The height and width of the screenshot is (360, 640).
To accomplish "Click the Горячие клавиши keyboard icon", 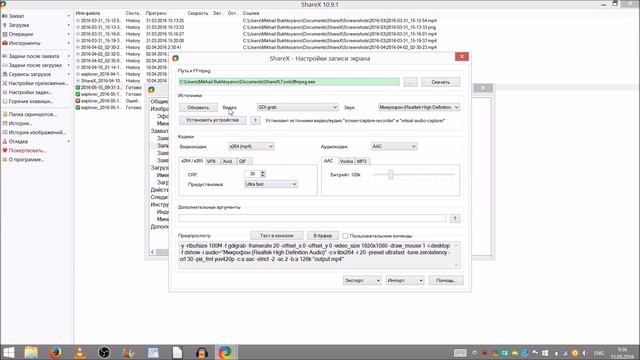I will 5,101.
